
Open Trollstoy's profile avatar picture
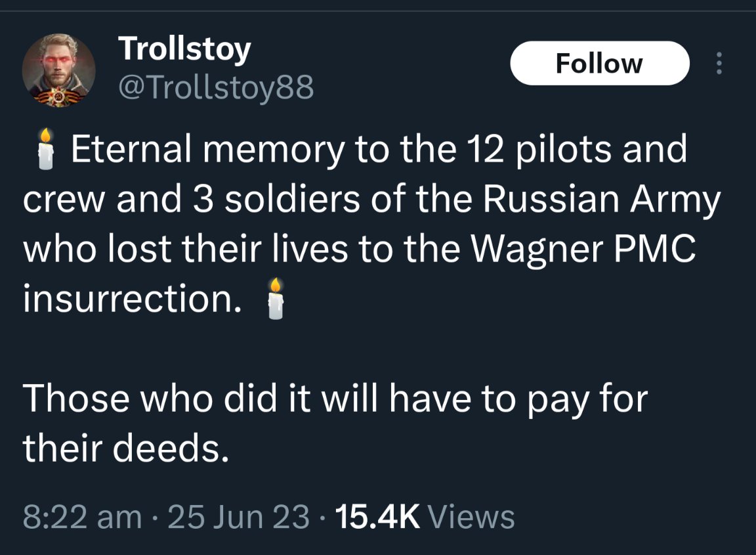click(59, 70)
